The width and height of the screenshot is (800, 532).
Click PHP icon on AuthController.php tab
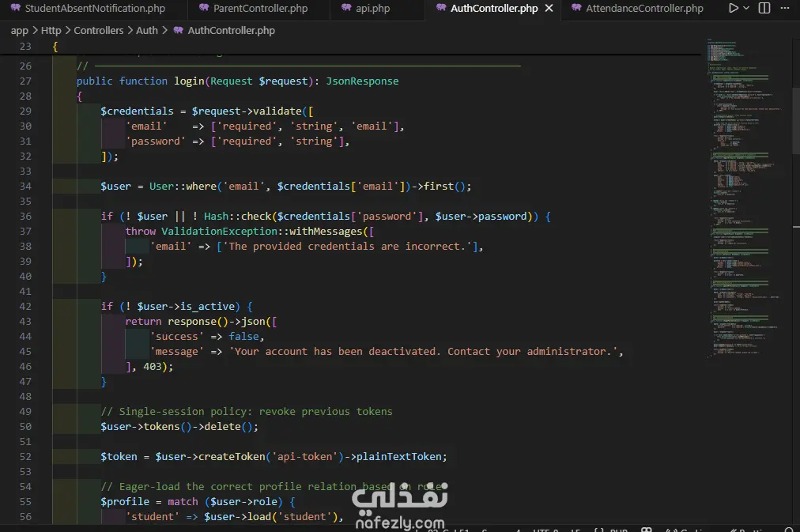[441, 8]
